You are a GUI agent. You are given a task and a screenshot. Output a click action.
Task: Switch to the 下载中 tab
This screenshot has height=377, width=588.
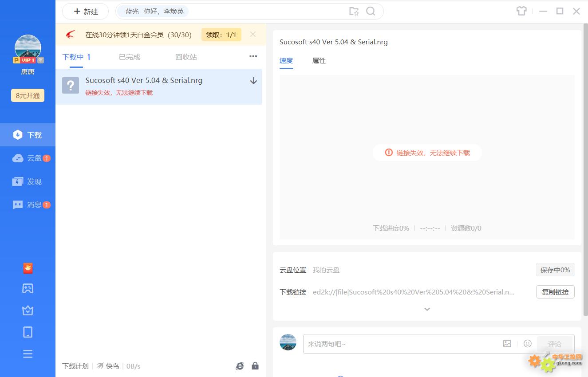[x=76, y=57]
